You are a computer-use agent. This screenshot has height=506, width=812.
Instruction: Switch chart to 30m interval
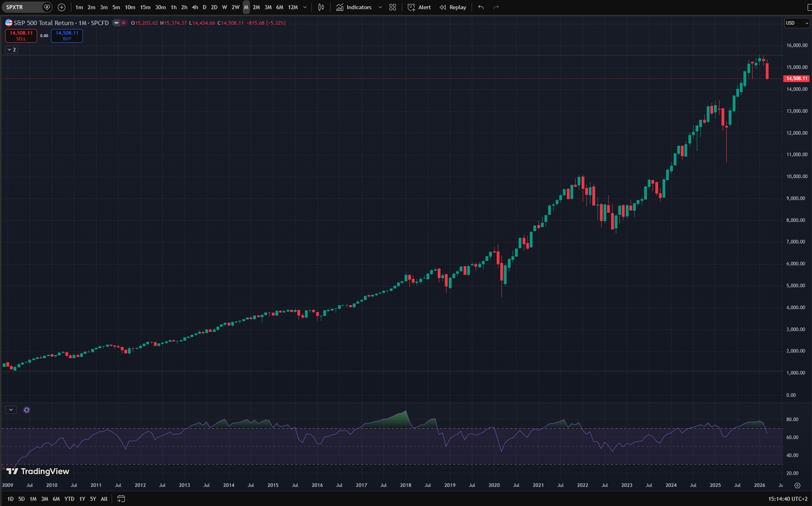point(160,7)
